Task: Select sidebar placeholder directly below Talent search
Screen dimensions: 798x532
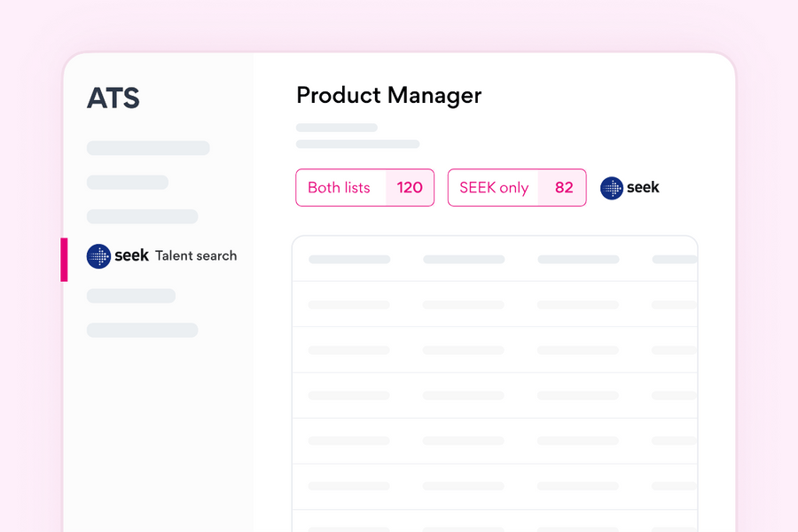Action: coord(131,296)
